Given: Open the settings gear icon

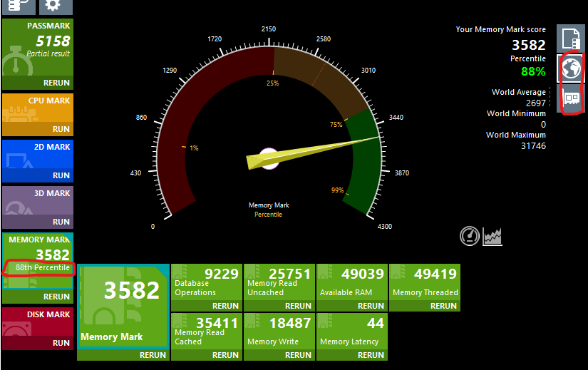Looking at the screenshot, I should pos(55,6).
